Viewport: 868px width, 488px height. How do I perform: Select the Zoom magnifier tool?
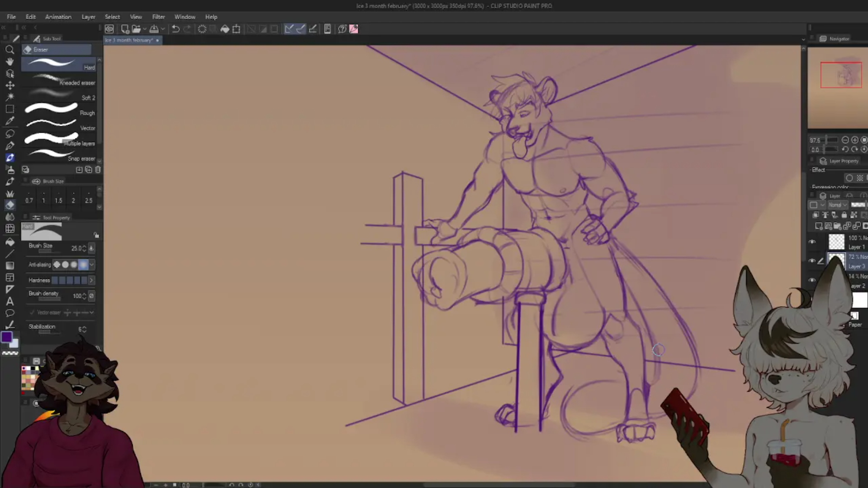(10, 50)
